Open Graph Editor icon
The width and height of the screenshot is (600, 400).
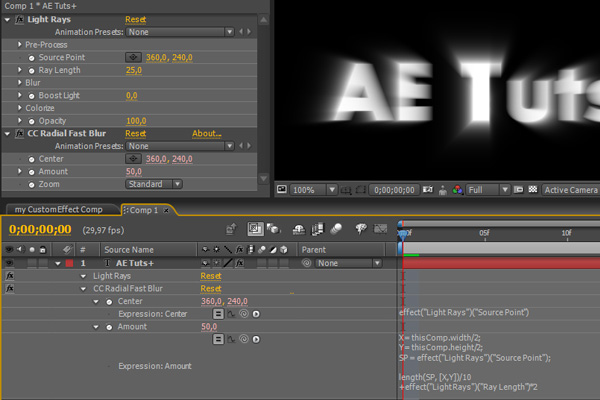pos(380,229)
